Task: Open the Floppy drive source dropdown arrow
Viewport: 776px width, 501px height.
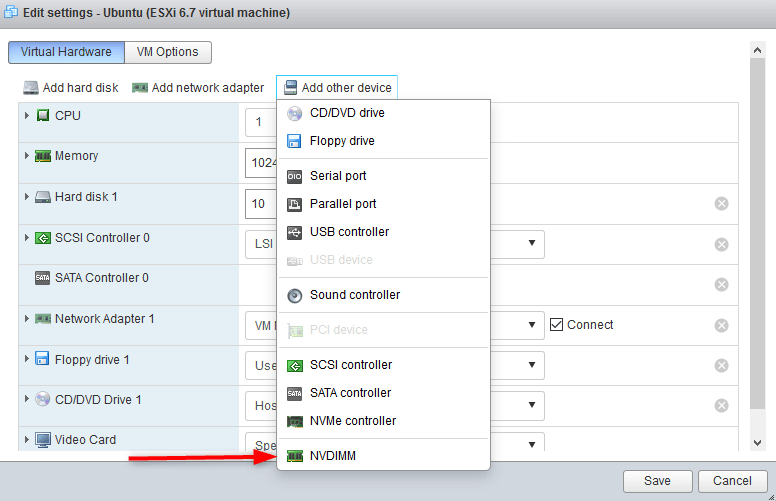Action: [x=532, y=365]
